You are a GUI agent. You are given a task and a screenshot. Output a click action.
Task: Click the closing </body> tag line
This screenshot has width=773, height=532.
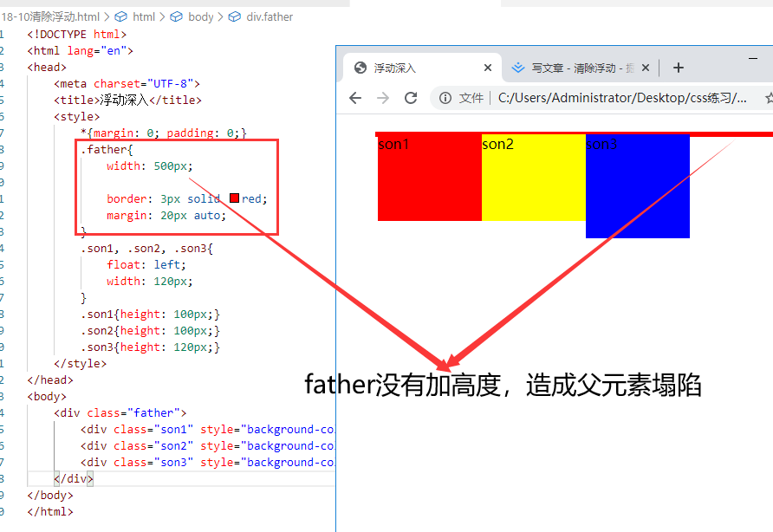pyautogui.click(x=49, y=495)
